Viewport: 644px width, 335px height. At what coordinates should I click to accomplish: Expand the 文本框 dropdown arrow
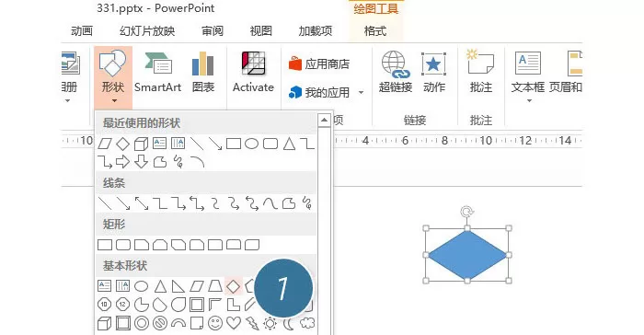point(529,100)
